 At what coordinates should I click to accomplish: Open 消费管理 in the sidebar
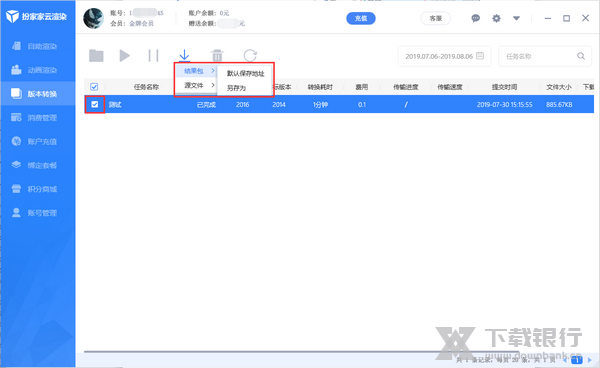[38, 117]
